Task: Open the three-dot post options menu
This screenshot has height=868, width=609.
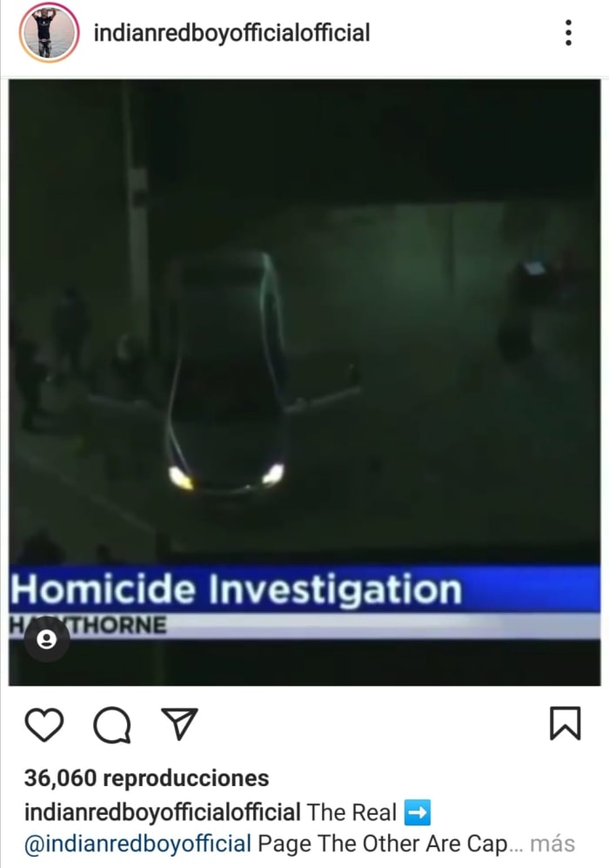Action: tap(568, 33)
